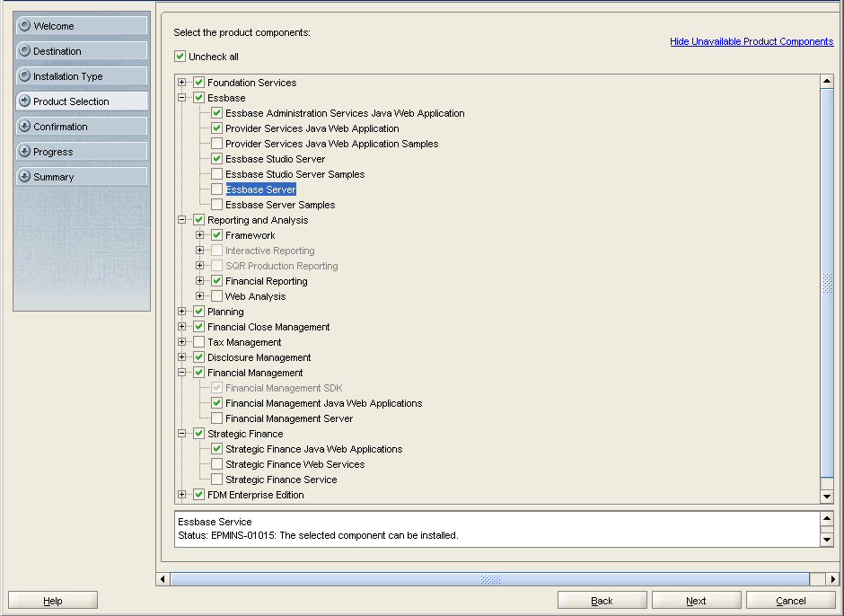Go to the Welcome step
The width and height of the screenshot is (844, 616).
[82, 25]
